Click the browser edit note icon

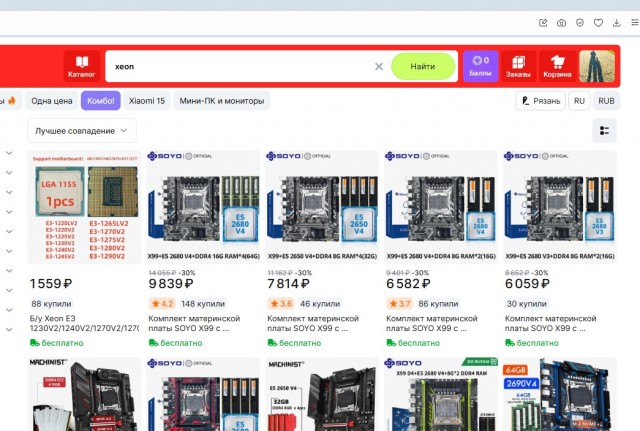pos(543,23)
